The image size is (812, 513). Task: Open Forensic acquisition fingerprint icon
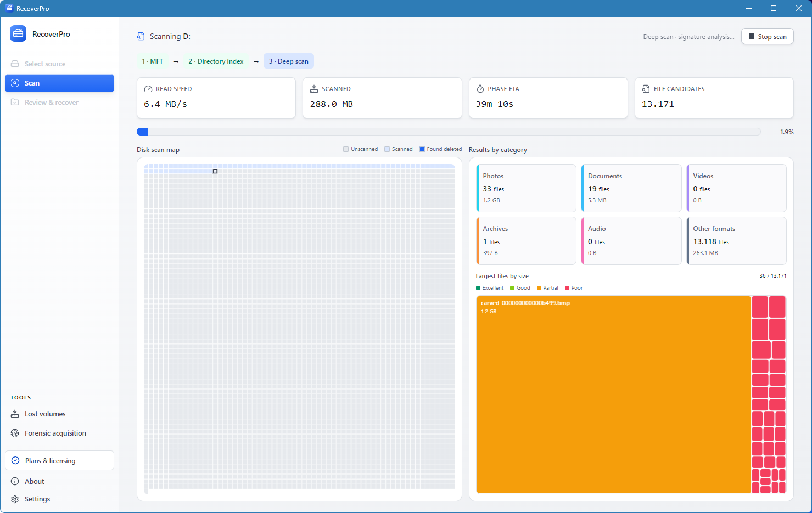tap(15, 433)
